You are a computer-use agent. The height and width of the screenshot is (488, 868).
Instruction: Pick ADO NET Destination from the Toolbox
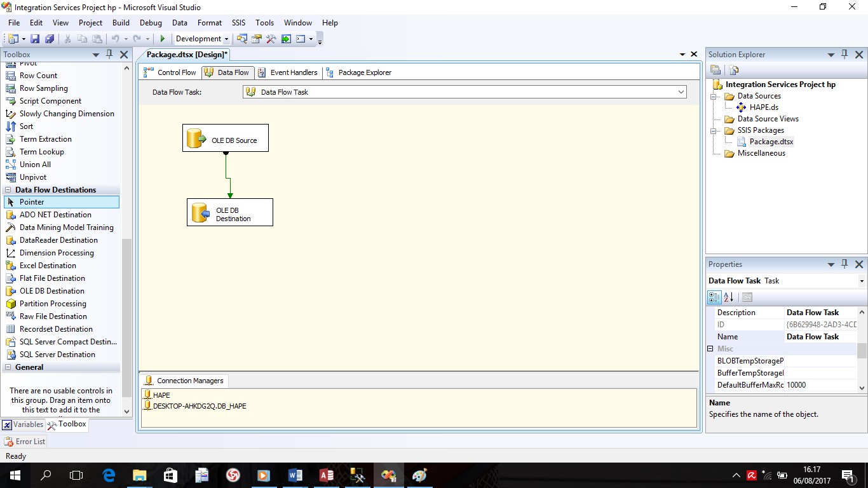tap(55, 215)
